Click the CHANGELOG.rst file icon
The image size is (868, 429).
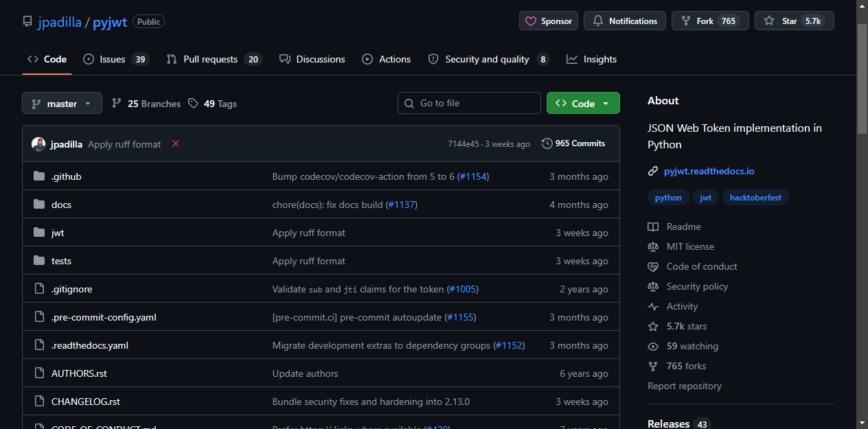pyautogui.click(x=39, y=402)
